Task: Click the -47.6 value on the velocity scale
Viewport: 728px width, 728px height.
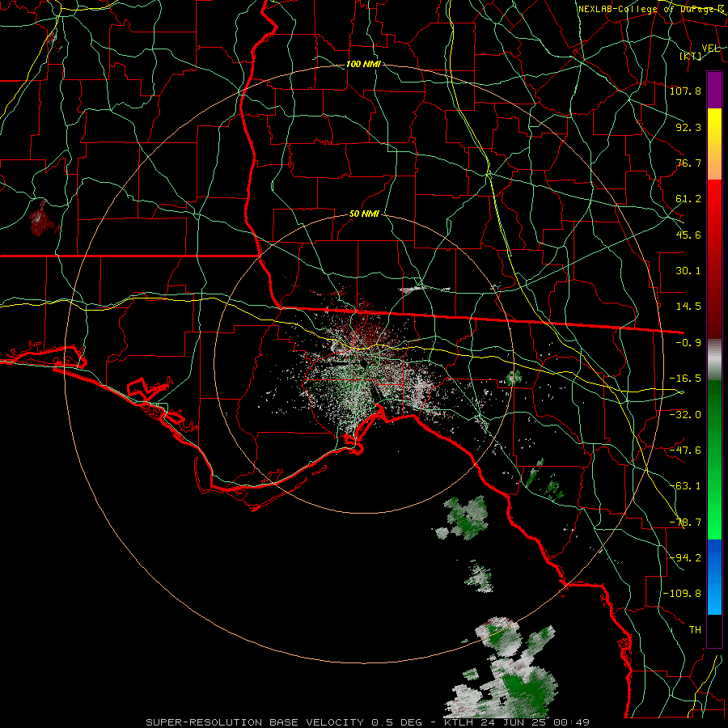Action: (685, 451)
